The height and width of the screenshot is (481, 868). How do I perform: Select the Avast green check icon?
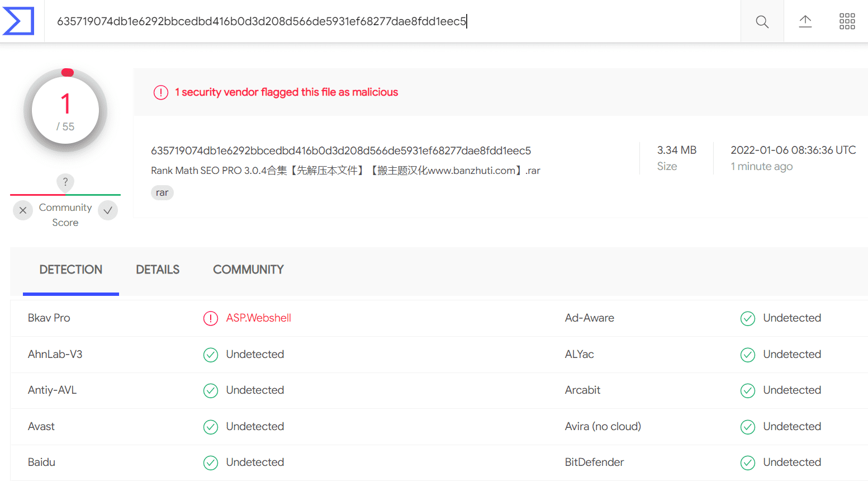pos(211,427)
